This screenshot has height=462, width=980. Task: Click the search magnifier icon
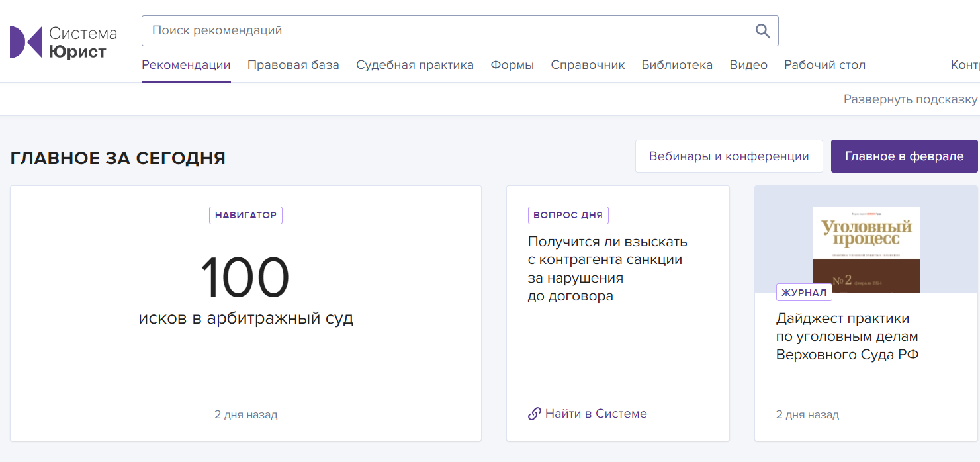pos(762,31)
